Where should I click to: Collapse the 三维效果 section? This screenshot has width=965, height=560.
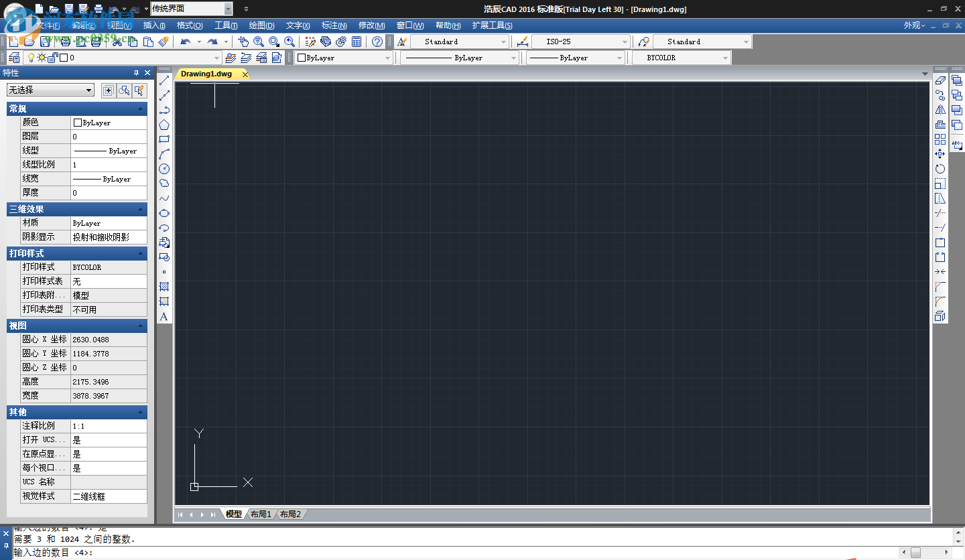click(x=141, y=209)
